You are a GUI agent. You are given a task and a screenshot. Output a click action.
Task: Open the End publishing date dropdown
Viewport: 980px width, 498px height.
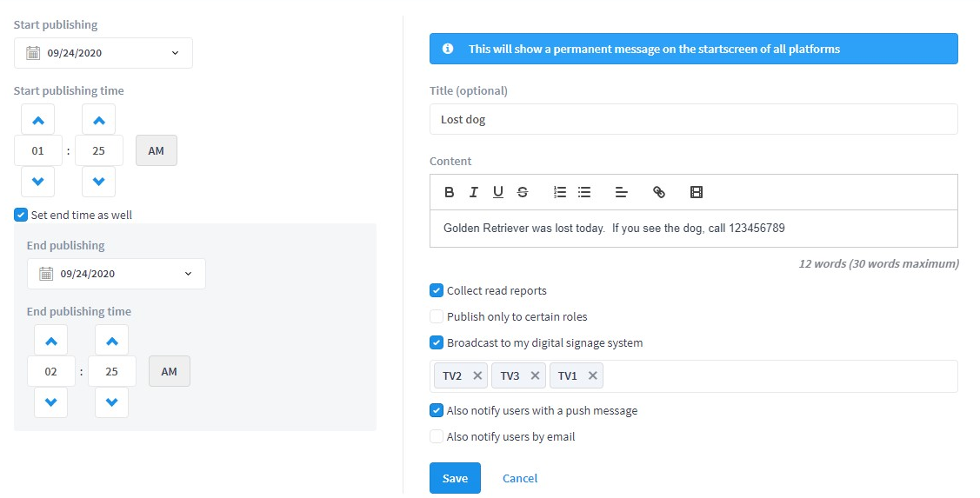point(117,274)
